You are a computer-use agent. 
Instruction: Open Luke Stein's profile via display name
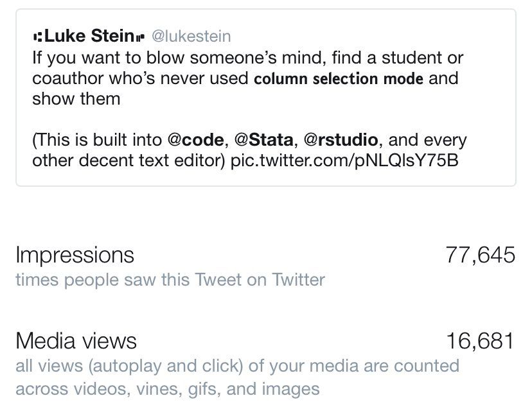pos(89,36)
